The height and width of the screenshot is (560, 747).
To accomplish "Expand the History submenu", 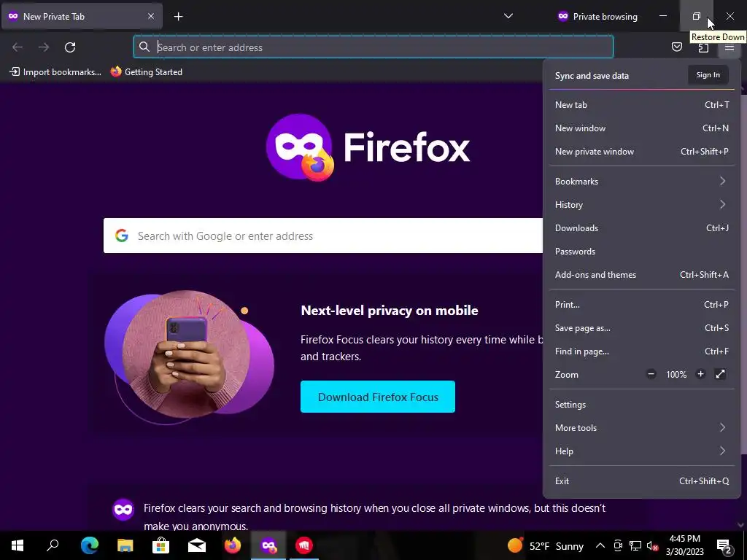I will pos(642,205).
